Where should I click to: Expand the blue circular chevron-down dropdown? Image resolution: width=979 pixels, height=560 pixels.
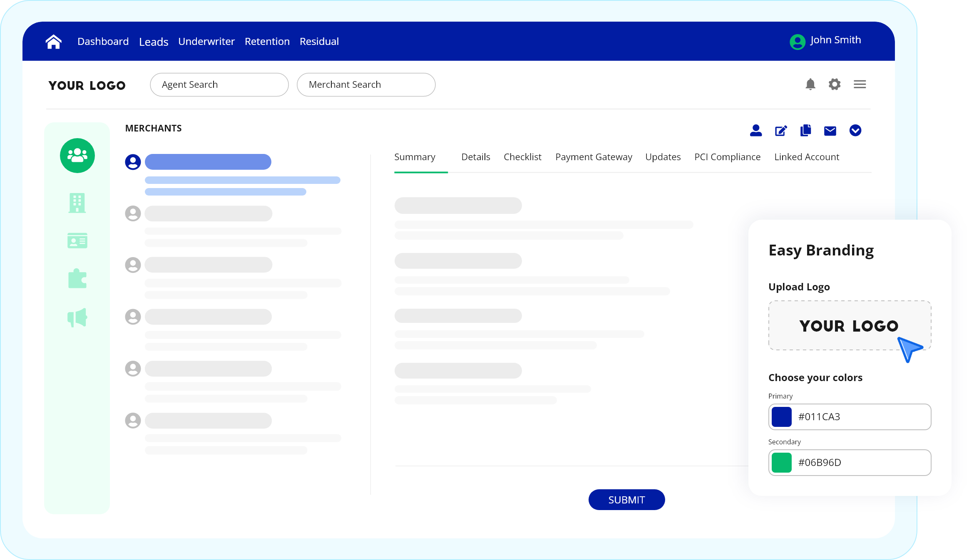855,131
